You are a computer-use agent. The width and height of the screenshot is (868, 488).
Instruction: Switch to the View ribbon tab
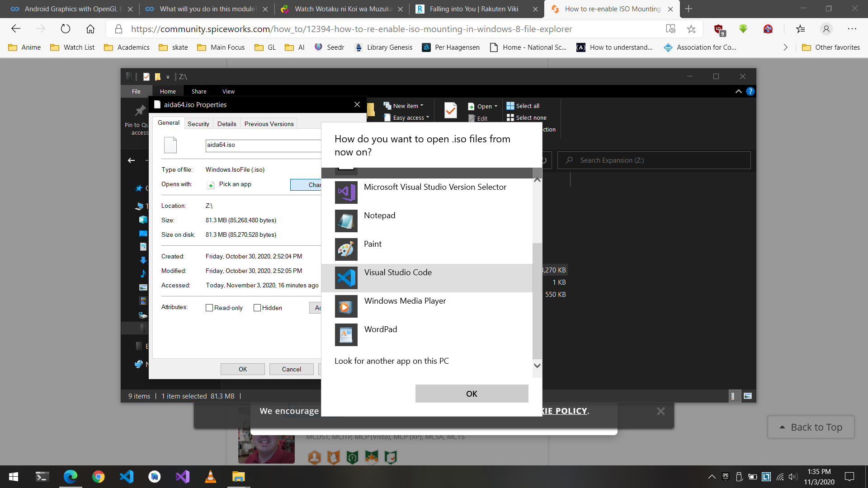pos(228,91)
